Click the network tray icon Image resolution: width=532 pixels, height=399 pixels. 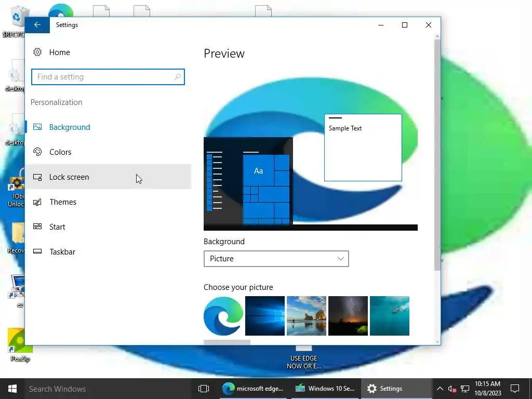(465, 389)
